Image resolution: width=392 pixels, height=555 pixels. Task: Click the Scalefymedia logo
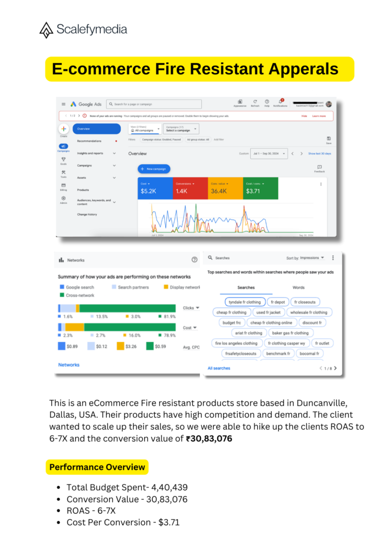[x=83, y=30]
